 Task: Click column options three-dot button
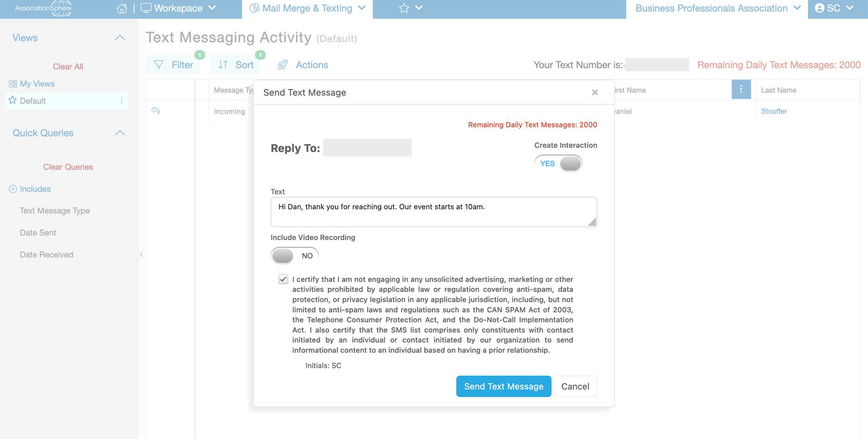coord(741,90)
